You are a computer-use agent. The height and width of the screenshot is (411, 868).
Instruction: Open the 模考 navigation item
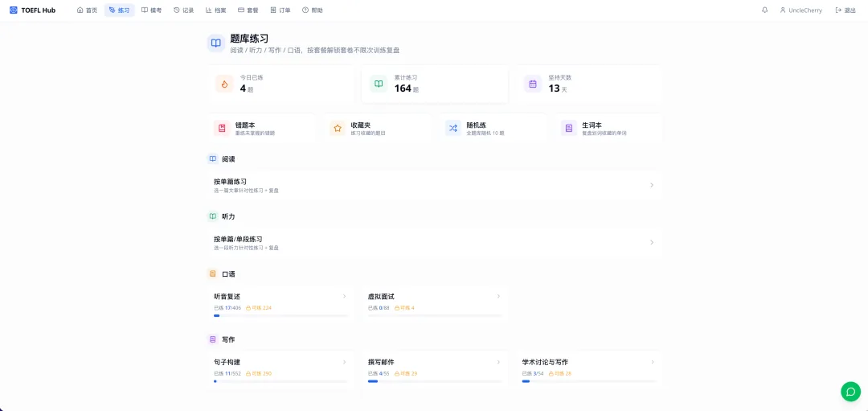point(151,10)
